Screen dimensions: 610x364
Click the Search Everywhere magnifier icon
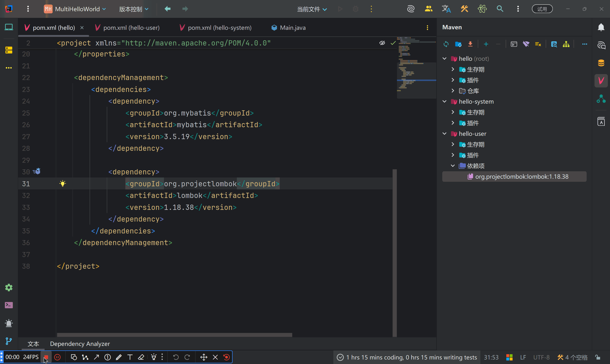(x=500, y=9)
